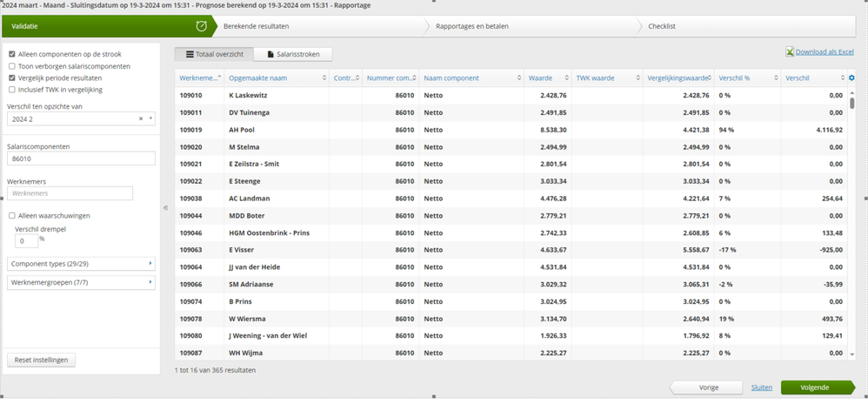Click the Verschil drempel percentage field
Image resolution: width=868 pixels, height=404 pixels.
27,240
